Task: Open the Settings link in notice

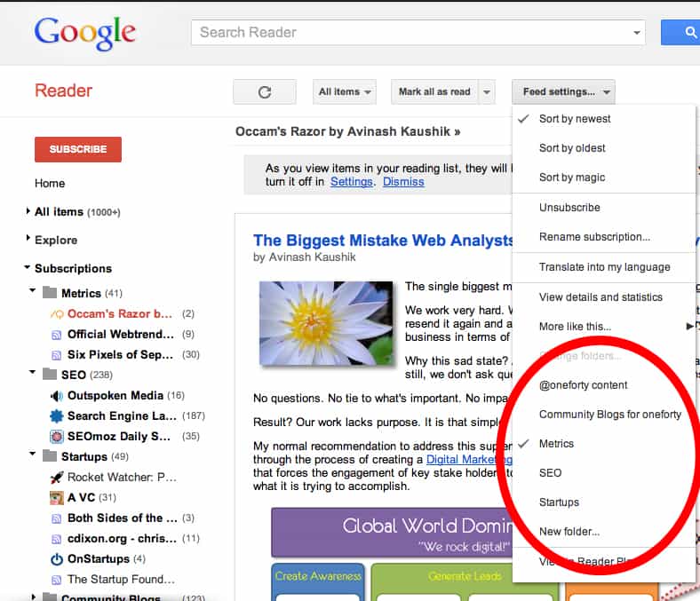Action: [x=352, y=182]
